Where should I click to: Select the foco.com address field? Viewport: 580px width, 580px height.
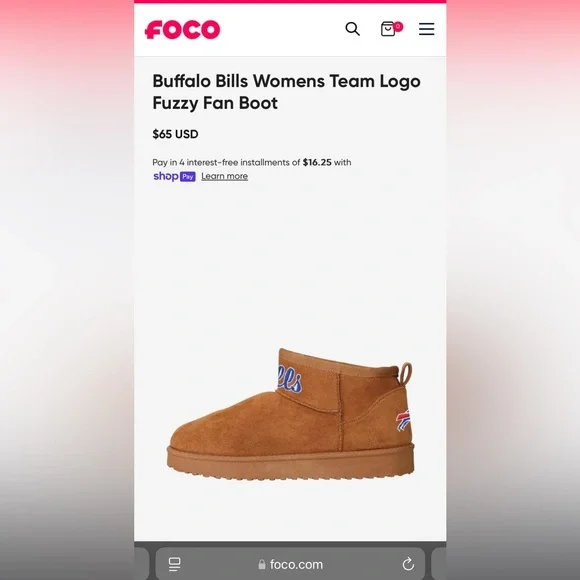[290, 564]
